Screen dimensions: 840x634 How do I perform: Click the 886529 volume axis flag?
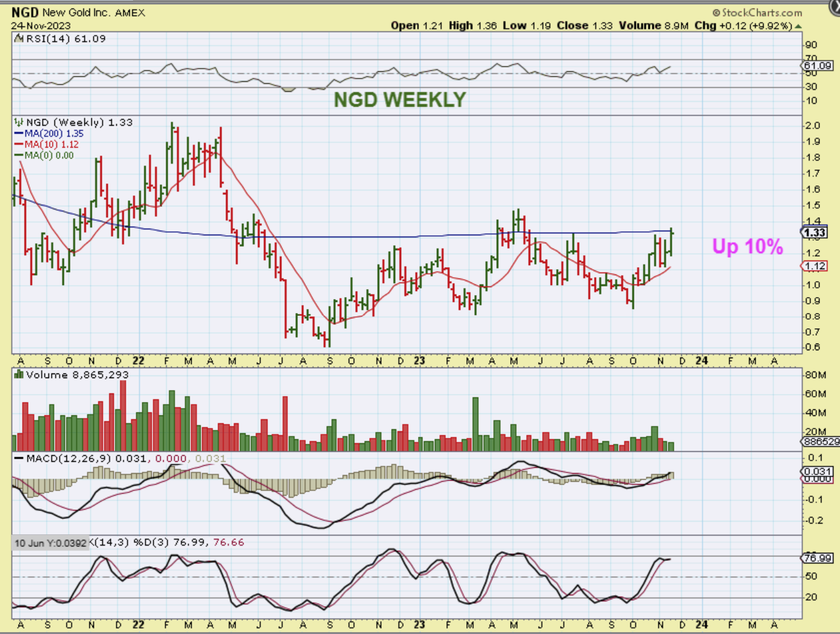821,441
